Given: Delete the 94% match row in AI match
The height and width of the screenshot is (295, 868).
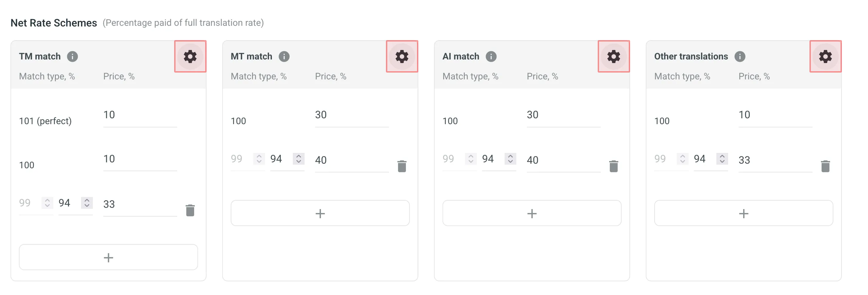Looking at the screenshot, I should click(613, 166).
